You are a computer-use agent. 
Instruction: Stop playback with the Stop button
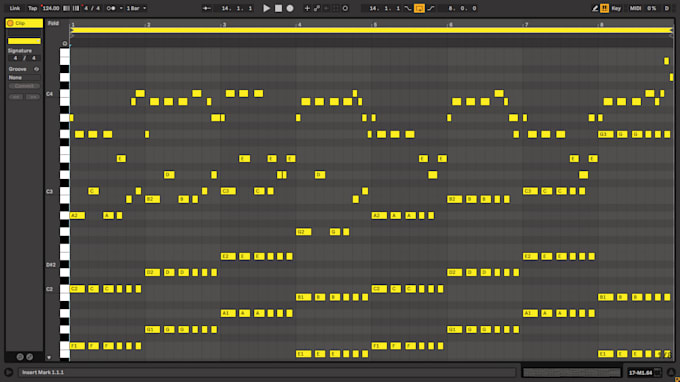point(278,8)
